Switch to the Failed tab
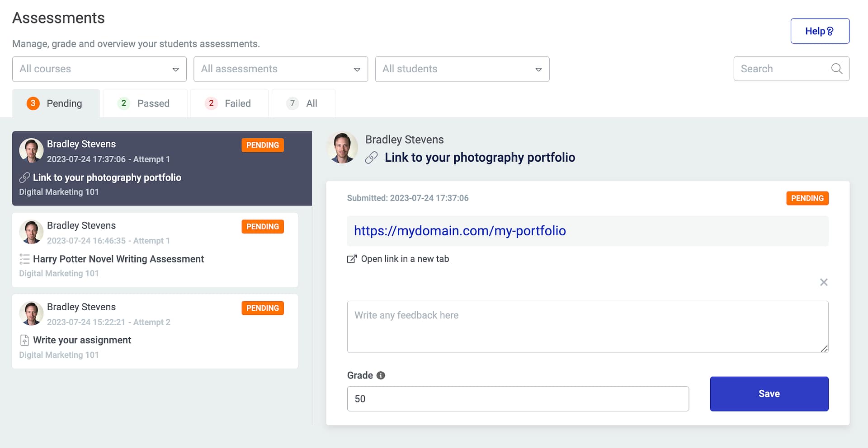This screenshot has height=448, width=868. pos(229,103)
